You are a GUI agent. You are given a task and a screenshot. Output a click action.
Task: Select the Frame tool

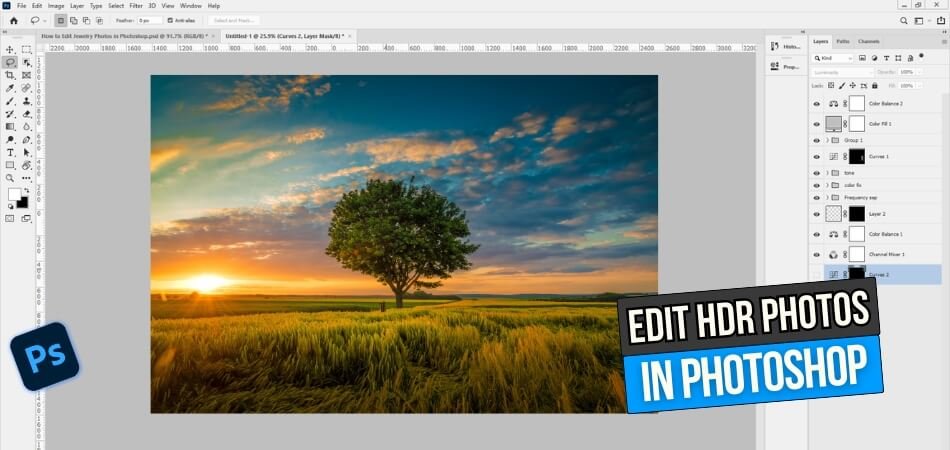(x=27, y=75)
